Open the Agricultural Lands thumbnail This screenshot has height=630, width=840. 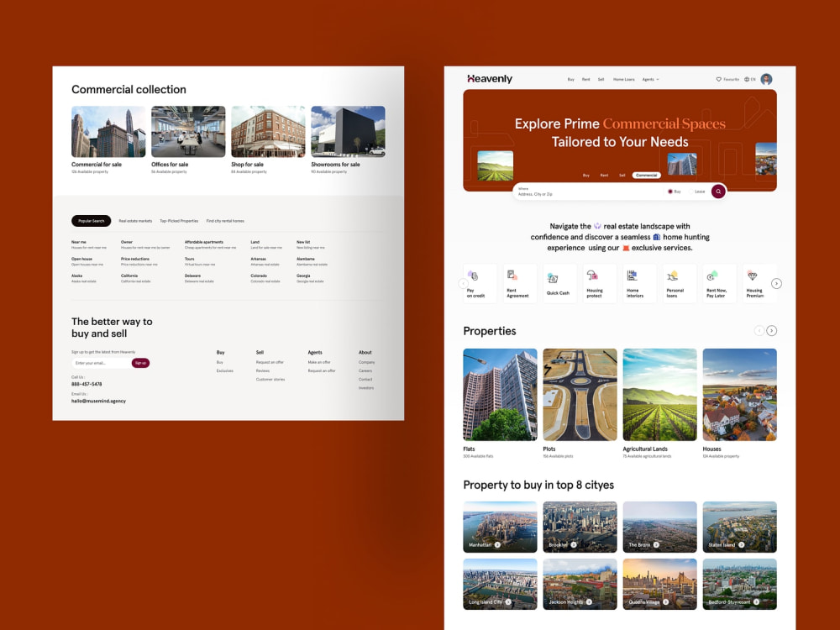[x=659, y=395]
